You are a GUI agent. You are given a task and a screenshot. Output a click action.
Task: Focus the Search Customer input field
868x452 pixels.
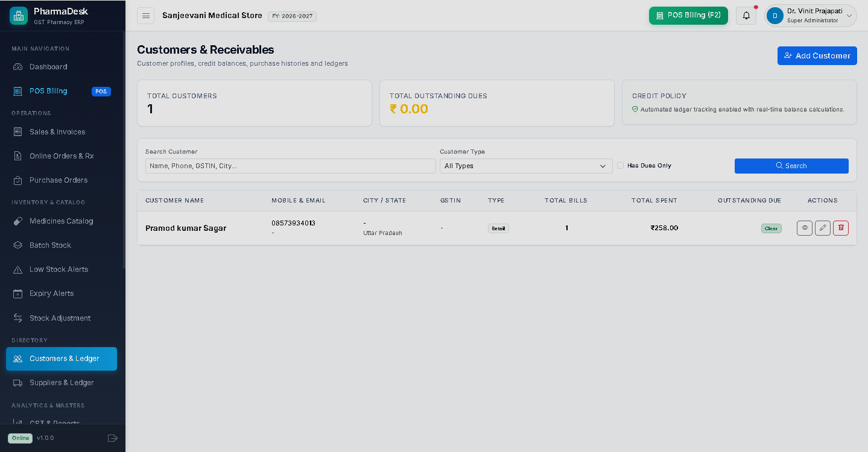291,166
